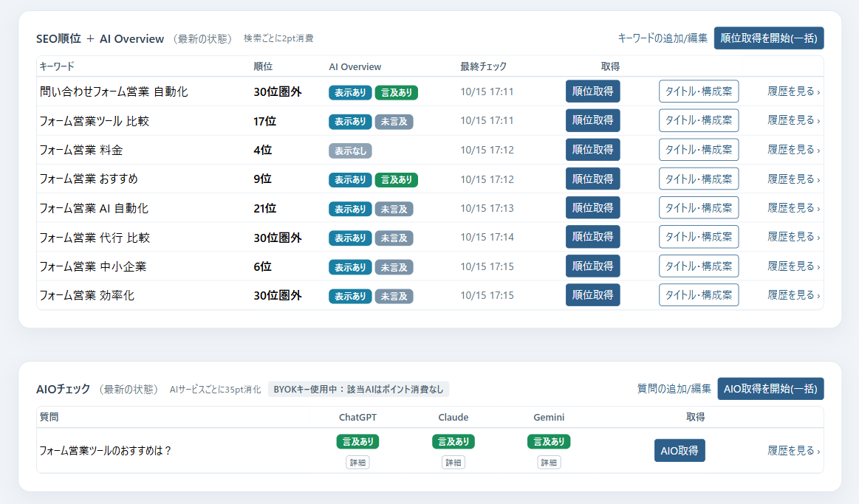Click 順位取得 for フォーム営業 料金

pyautogui.click(x=593, y=149)
